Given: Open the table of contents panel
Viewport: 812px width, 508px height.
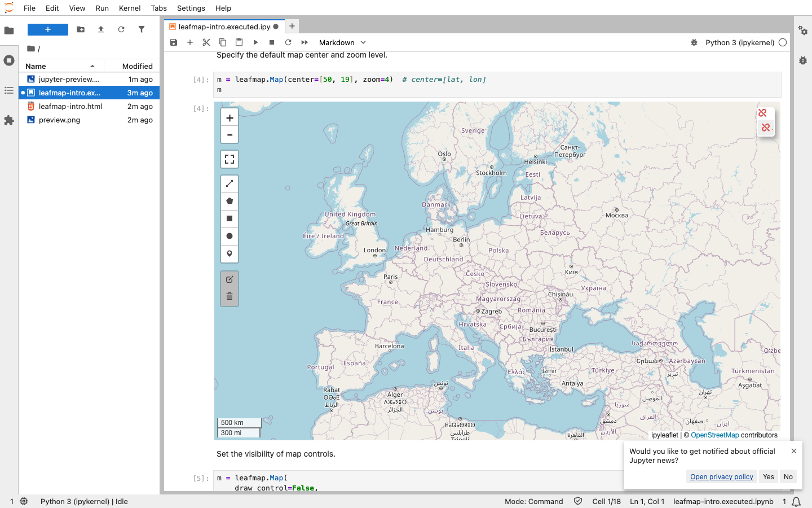Looking at the screenshot, I should [9, 90].
